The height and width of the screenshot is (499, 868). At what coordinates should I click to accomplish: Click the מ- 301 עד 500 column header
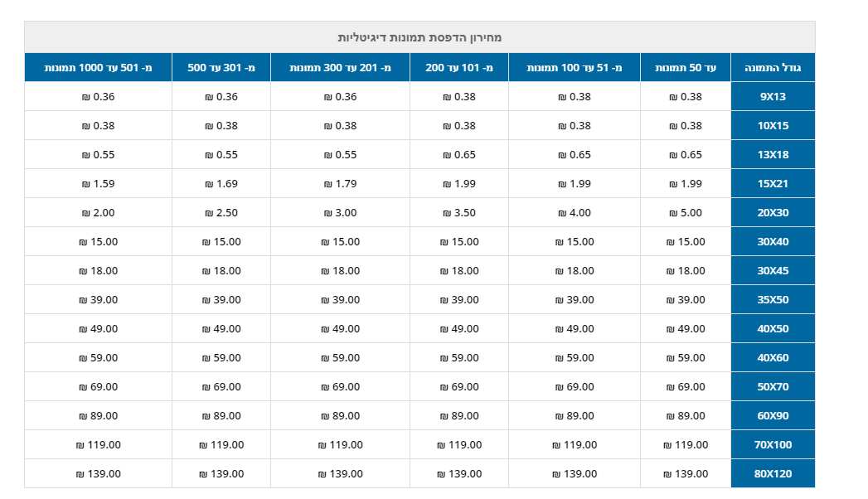[x=221, y=67]
